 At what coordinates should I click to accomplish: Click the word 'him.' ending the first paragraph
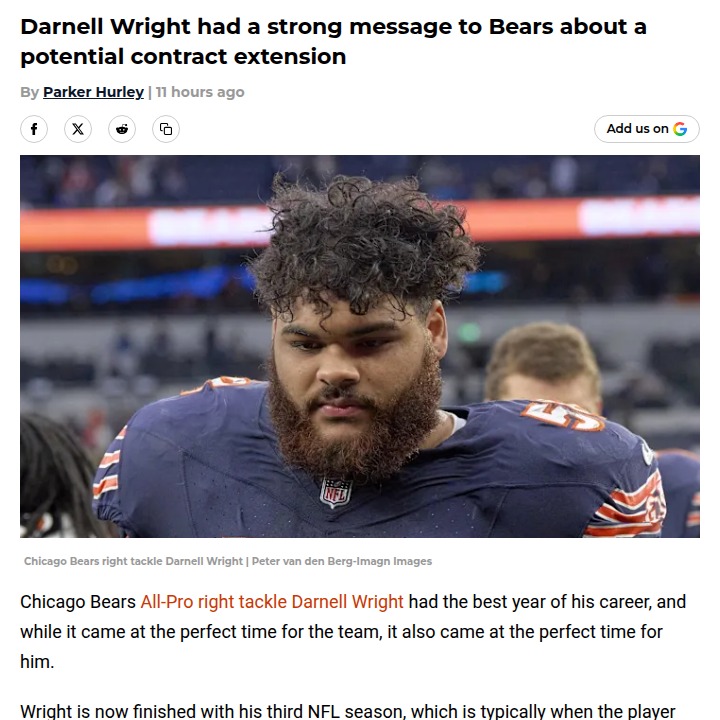(37, 662)
